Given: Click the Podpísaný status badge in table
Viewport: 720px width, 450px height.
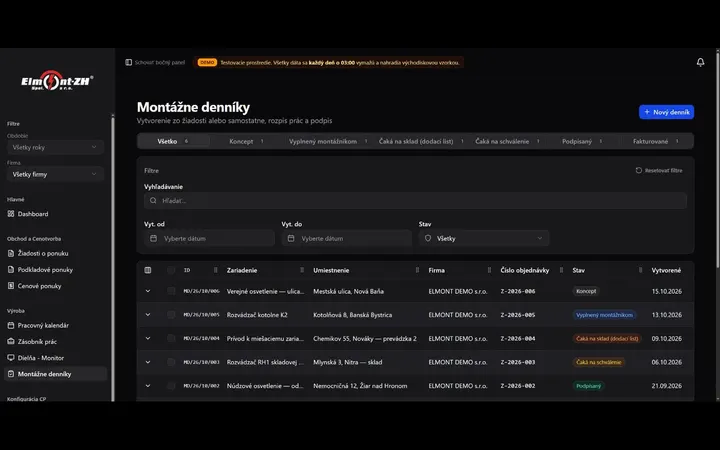Looking at the screenshot, I should (x=588, y=386).
